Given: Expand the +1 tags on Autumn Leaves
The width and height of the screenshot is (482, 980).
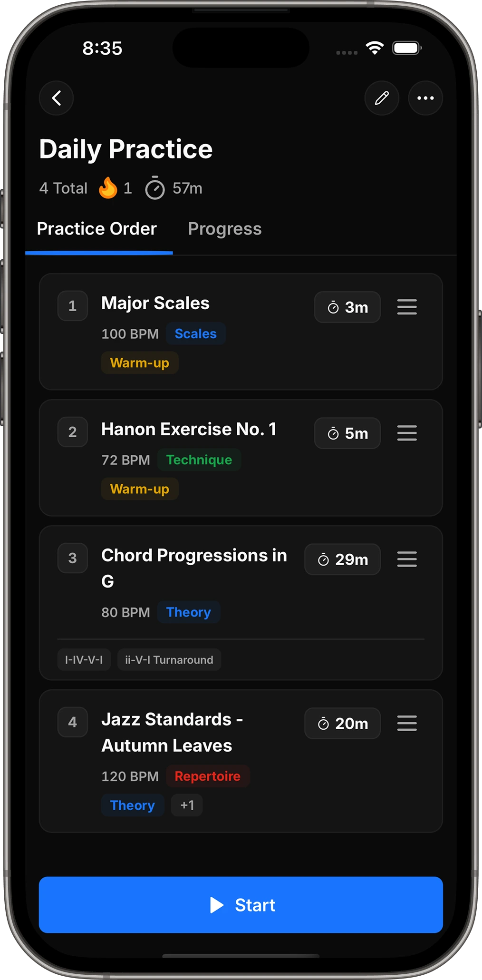Looking at the screenshot, I should (187, 805).
